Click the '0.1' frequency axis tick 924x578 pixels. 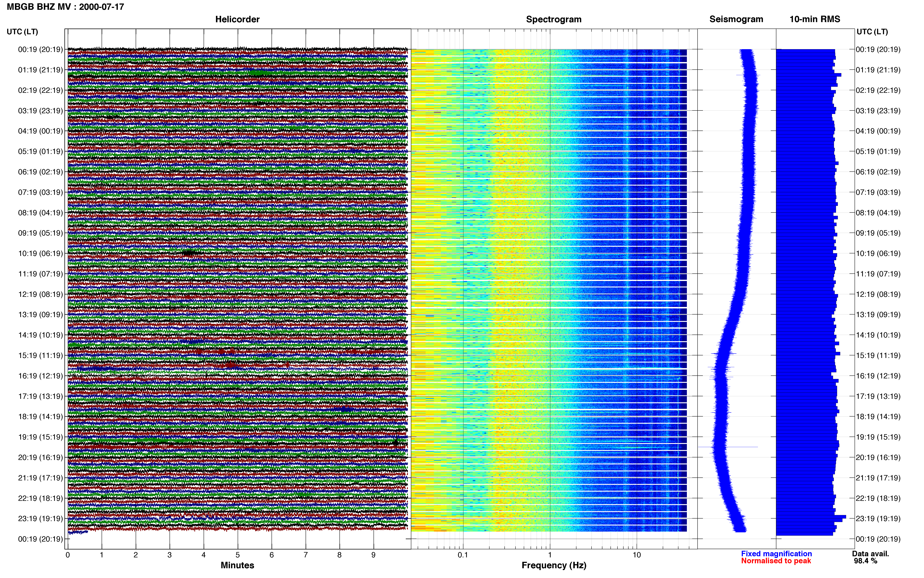click(x=463, y=555)
